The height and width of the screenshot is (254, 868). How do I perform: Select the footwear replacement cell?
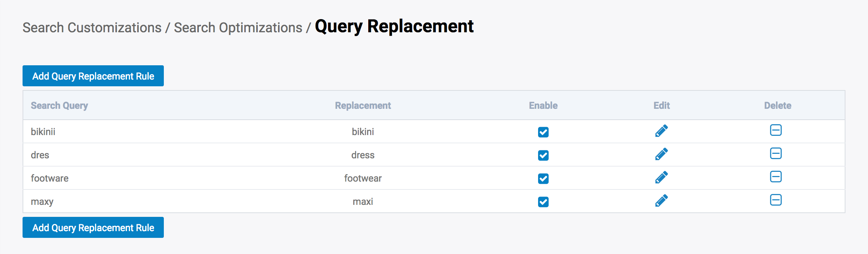pyautogui.click(x=363, y=178)
